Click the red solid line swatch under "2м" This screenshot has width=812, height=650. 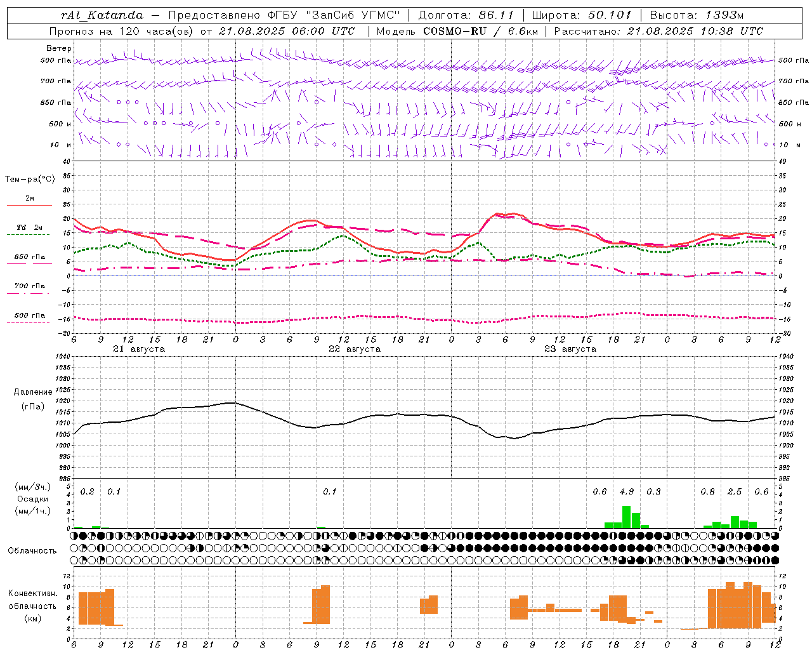click(29, 206)
